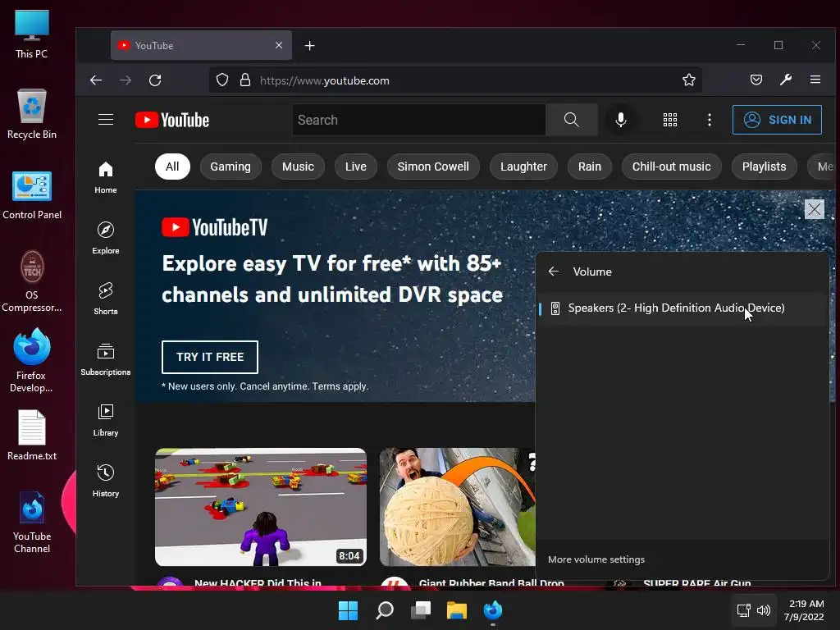840x630 pixels.
Task: Select the Control Panel desktop icon
Action: [x=32, y=195]
